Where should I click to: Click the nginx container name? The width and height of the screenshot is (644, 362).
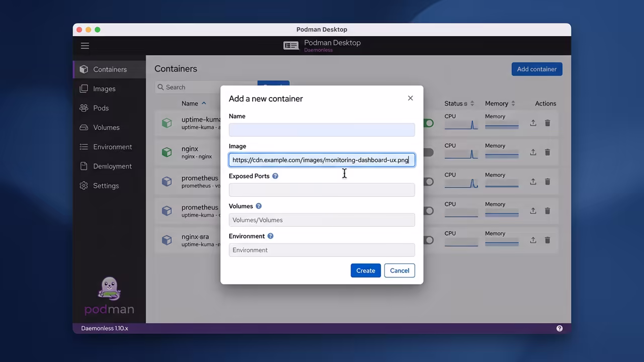(190, 149)
